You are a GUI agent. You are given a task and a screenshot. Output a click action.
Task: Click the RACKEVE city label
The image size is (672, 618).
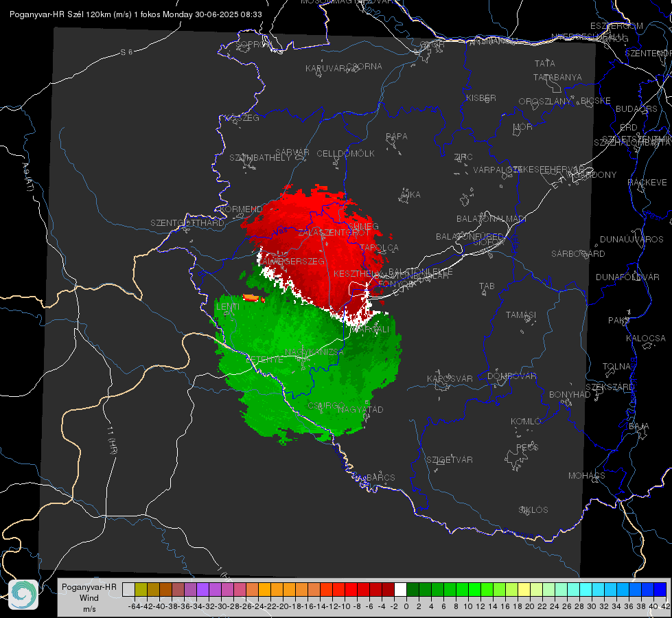tap(647, 183)
